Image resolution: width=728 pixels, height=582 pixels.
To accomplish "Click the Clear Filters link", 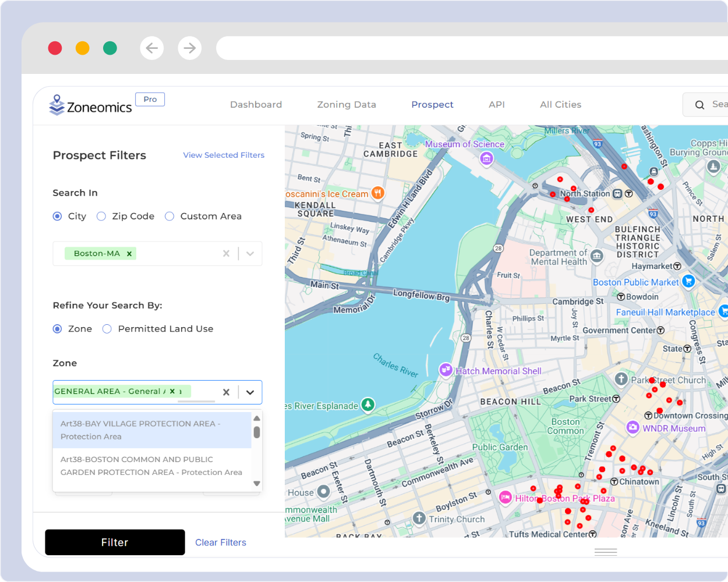I will coord(221,542).
